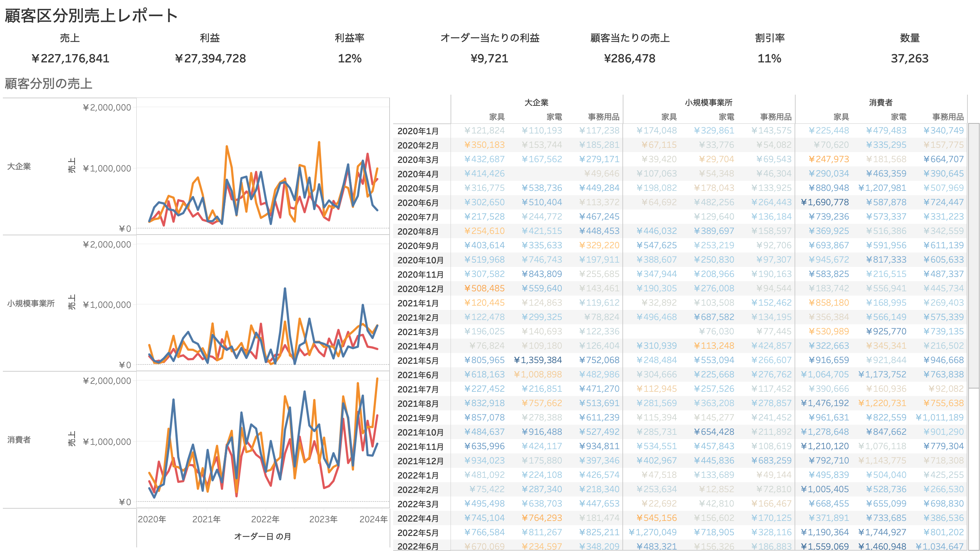This screenshot has height=551, width=980.
Task: Click the オーダー当たりの利益 value ¥9,721
Action: tap(489, 58)
